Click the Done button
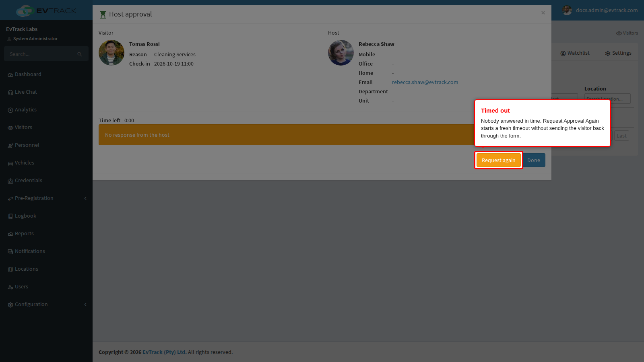644x362 pixels. pyautogui.click(x=534, y=160)
